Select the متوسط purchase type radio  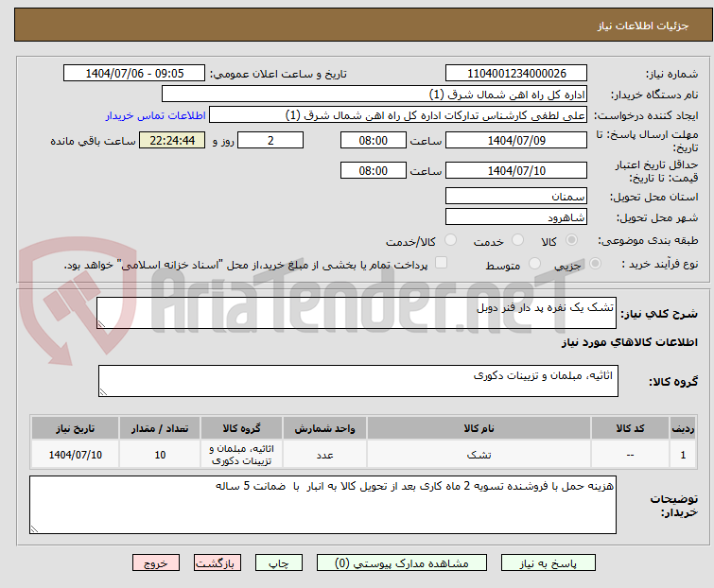[534, 264]
